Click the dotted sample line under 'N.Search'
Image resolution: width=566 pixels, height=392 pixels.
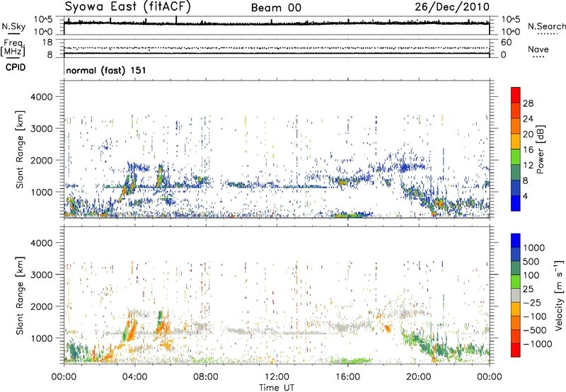[x=547, y=34]
